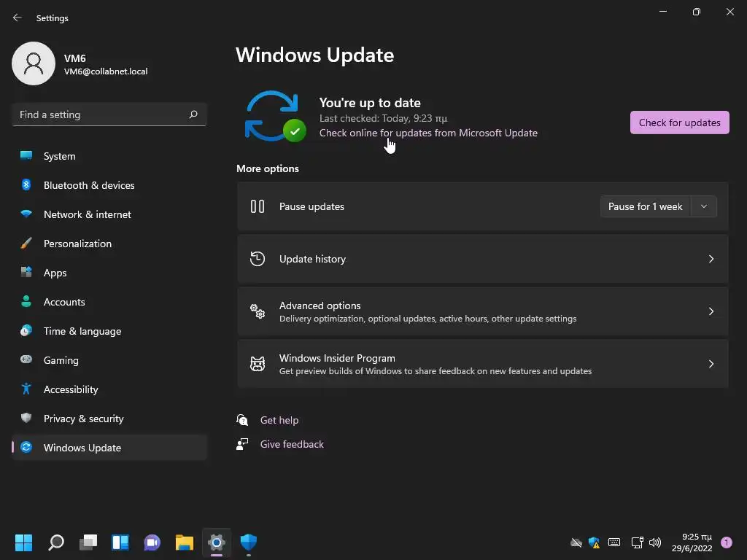Viewport: 747px width, 560px height.
Task: Click the Settings gear on the taskbar
Action: click(x=216, y=542)
